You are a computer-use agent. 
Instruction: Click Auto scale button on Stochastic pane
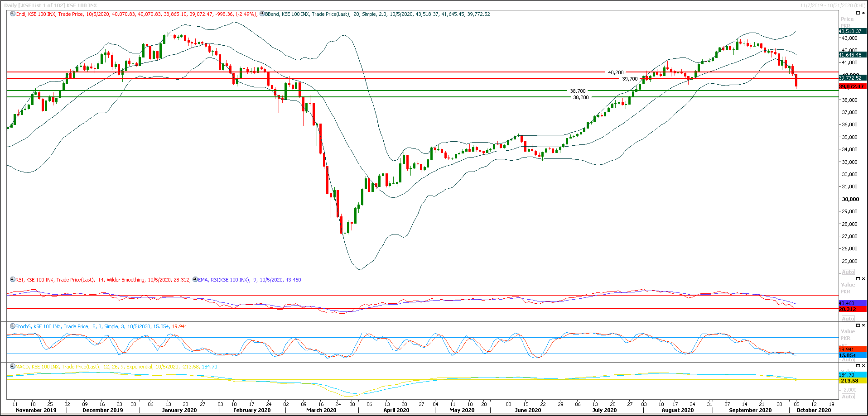click(848, 360)
